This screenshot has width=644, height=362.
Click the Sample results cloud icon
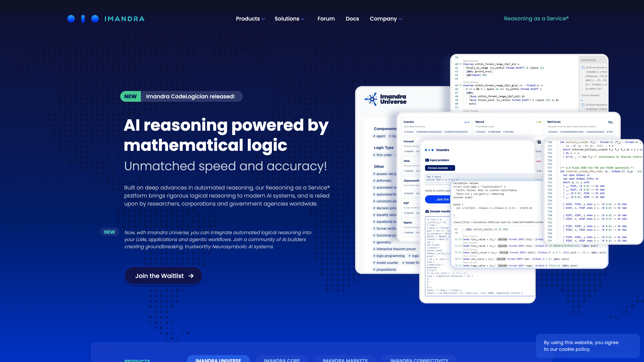[427, 211]
